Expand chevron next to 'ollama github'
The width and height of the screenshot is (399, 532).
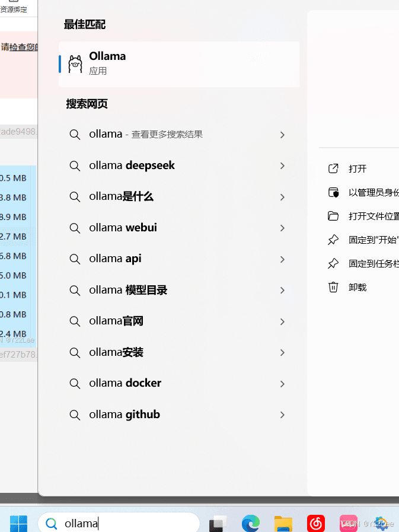282,415
